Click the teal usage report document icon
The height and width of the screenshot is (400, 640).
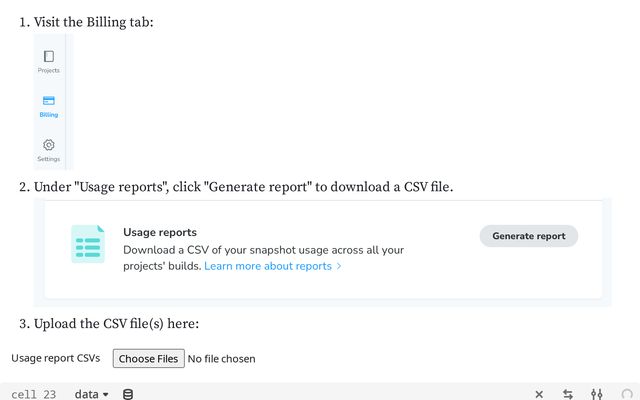[x=88, y=244]
